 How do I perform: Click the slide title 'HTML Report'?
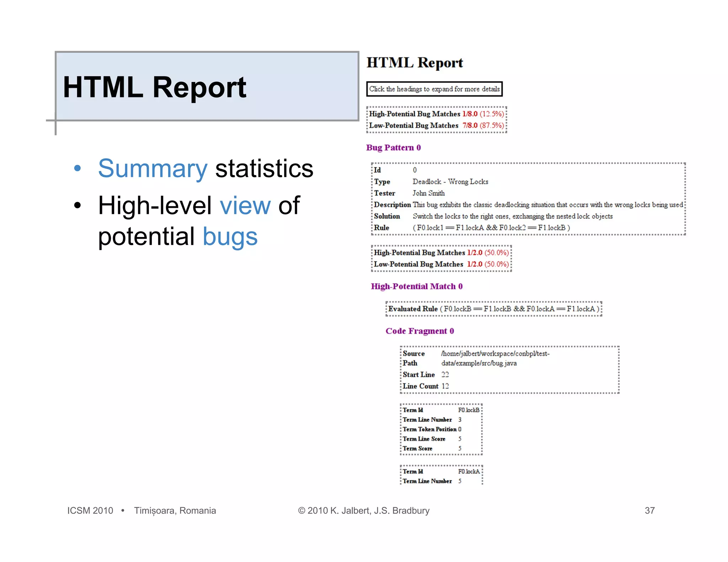point(154,87)
